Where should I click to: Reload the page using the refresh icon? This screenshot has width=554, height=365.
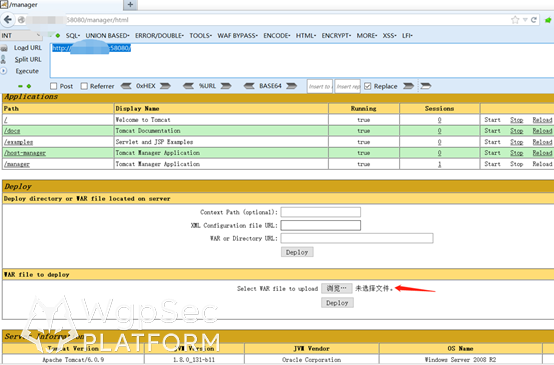(534, 20)
